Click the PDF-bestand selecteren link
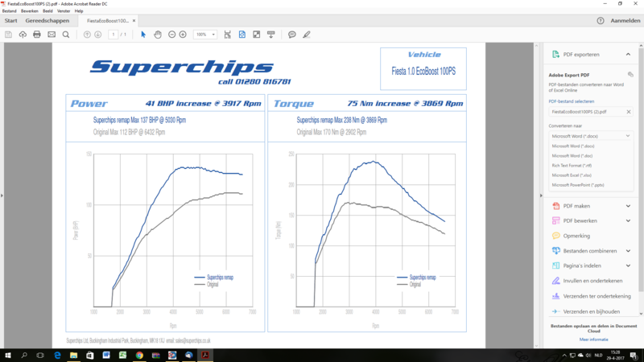This screenshot has height=362, width=644. tap(571, 101)
